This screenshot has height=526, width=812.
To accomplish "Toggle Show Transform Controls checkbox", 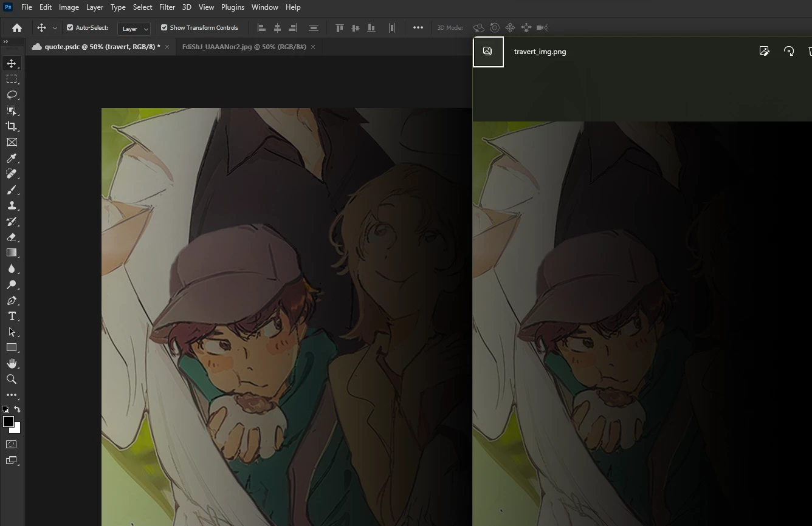I will click(164, 28).
